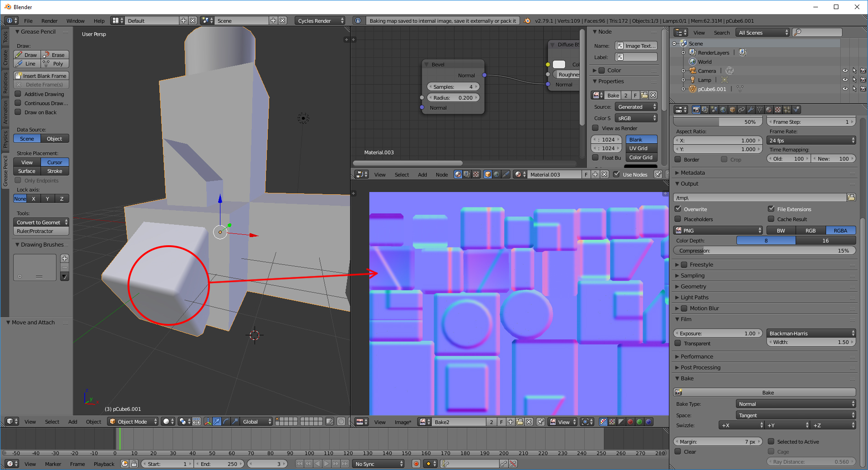Show the green channel in image editor
Image resolution: width=868 pixels, height=470 pixels.
(639, 422)
